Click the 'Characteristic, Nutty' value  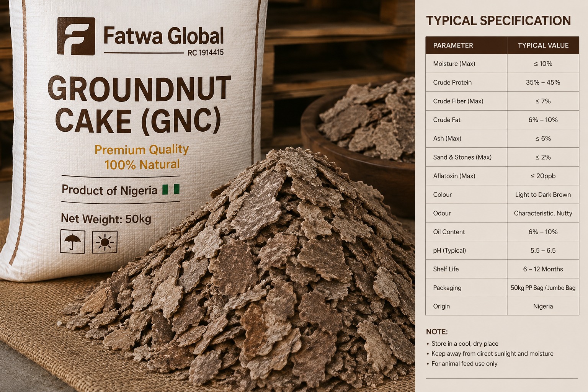click(x=543, y=213)
